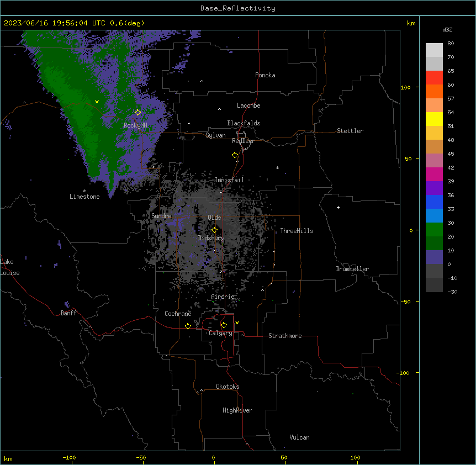Select the RedDeer label

click(243, 141)
